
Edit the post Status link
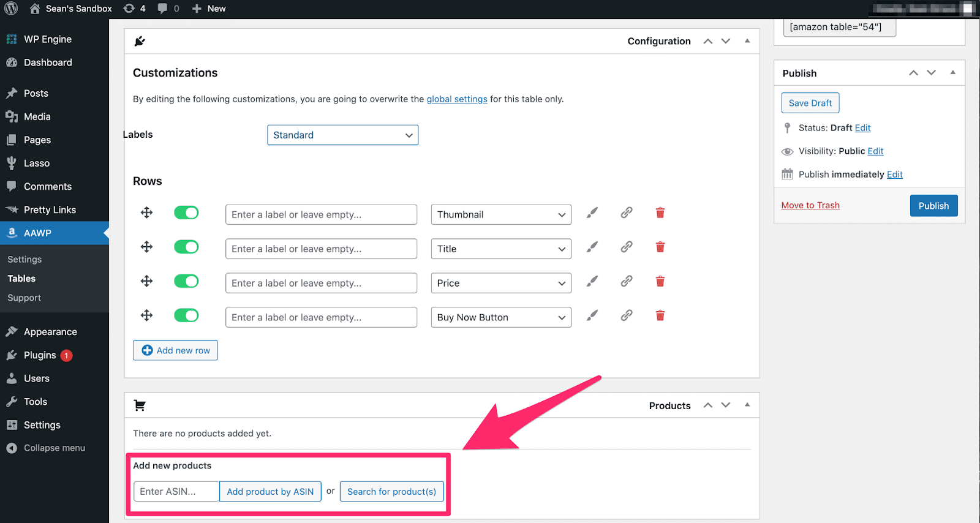point(862,128)
